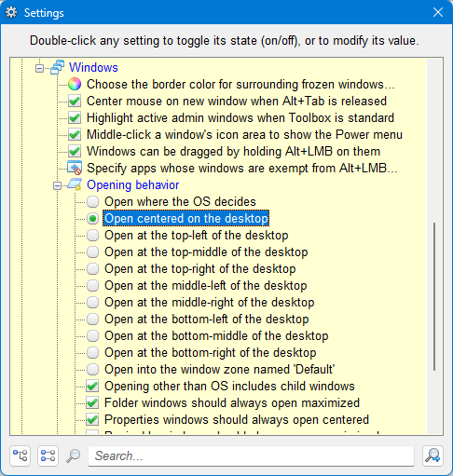Collapse the Opening behavior tree node
This screenshot has height=476, width=453.
(57, 185)
